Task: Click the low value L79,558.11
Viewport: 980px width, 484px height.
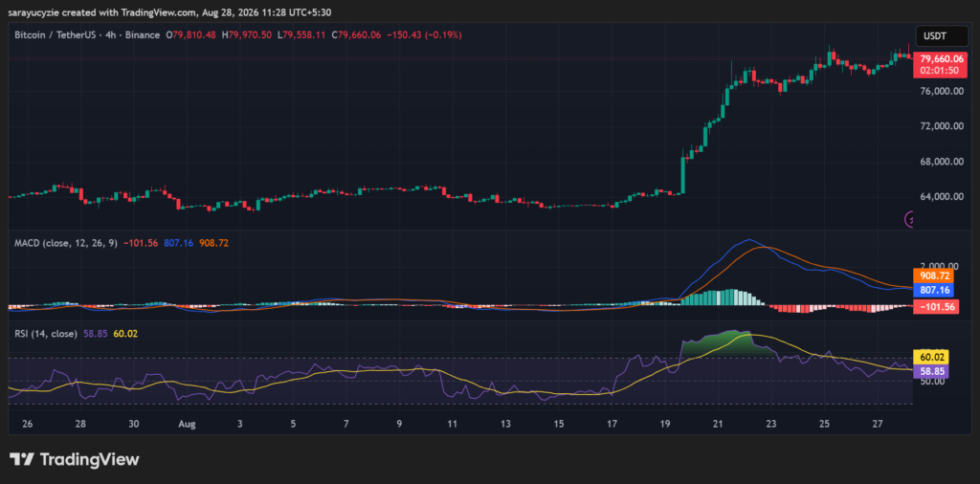Action: (x=301, y=35)
